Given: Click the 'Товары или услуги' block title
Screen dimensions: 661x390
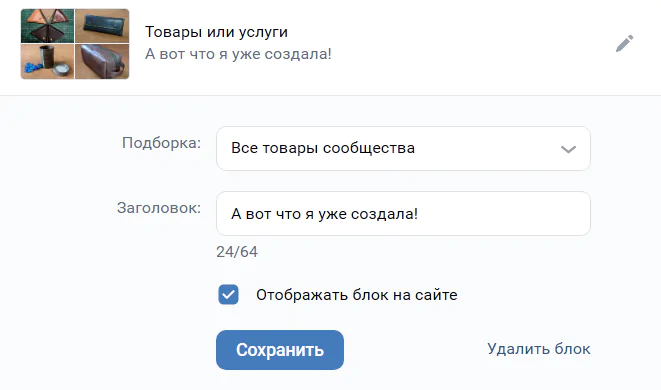Looking at the screenshot, I should tap(216, 32).
